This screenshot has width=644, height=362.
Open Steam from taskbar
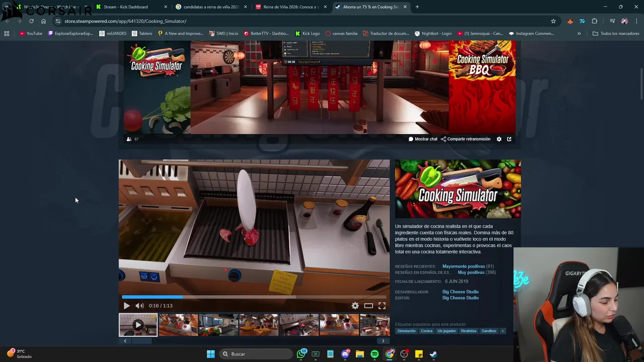(x=433, y=354)
